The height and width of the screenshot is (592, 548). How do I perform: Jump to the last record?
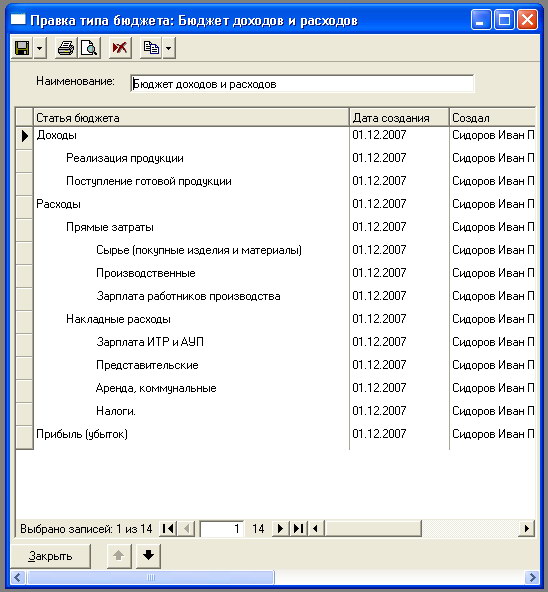point(298,529)
